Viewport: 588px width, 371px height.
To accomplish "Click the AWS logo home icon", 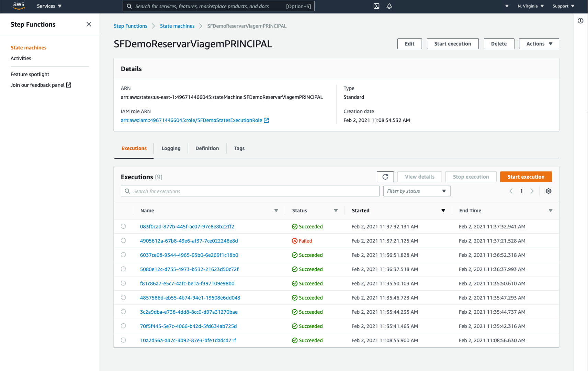I will click(19, 6).
